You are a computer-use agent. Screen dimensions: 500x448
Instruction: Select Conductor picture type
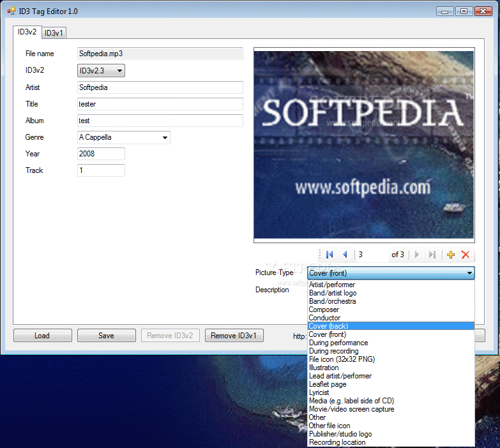click(x=391, y=318)
